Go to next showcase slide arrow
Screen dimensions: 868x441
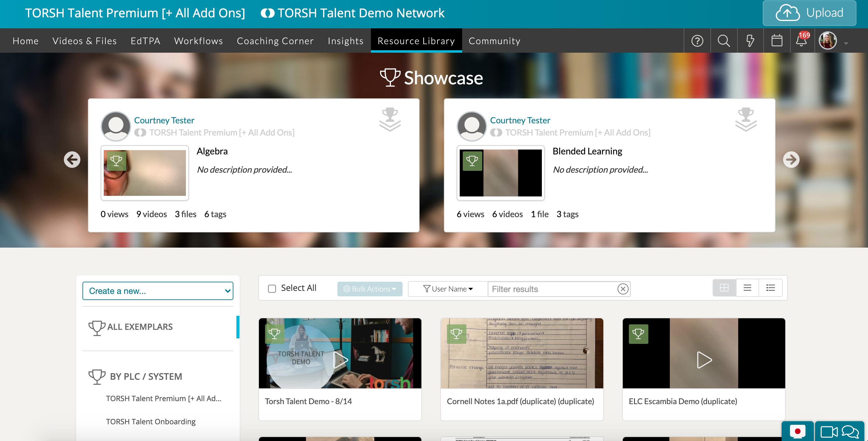[x=791, y=160]
